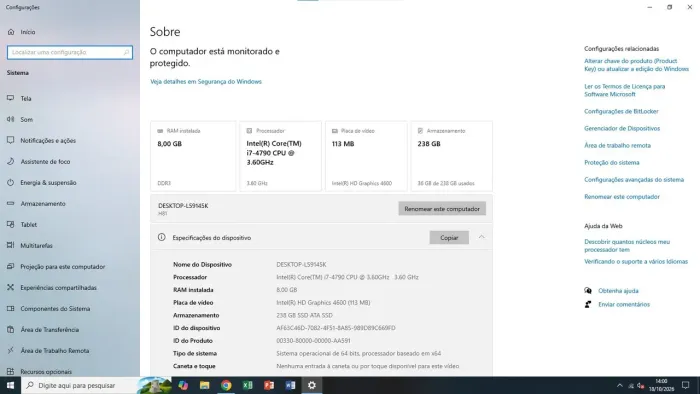Click the DESKTOP-L59145K computer name header
This screenshot has width=700, height=394.
coord(183,206)
